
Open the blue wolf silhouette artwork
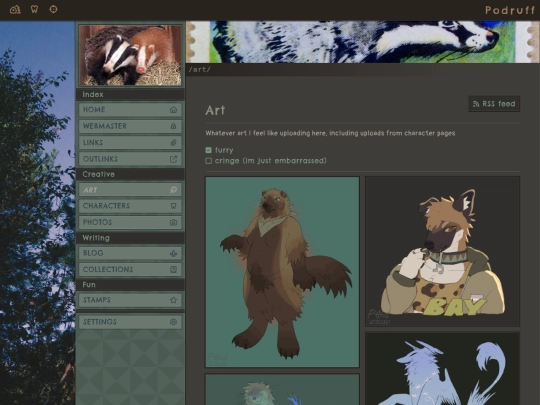(x=442, y=368)
